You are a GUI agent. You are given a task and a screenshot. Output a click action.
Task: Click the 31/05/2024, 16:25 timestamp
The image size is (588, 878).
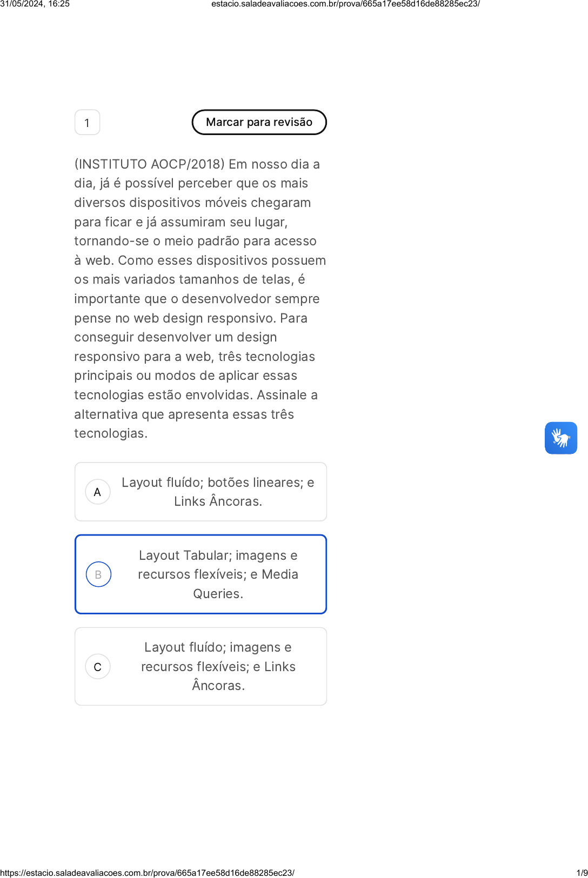coord(35,4)
